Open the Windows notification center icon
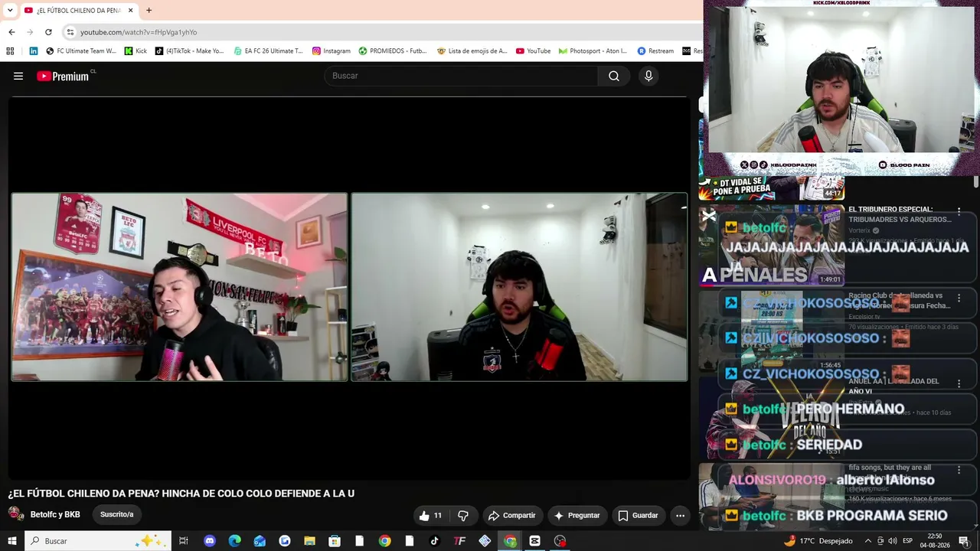980x551 pixels. [964, 541]
